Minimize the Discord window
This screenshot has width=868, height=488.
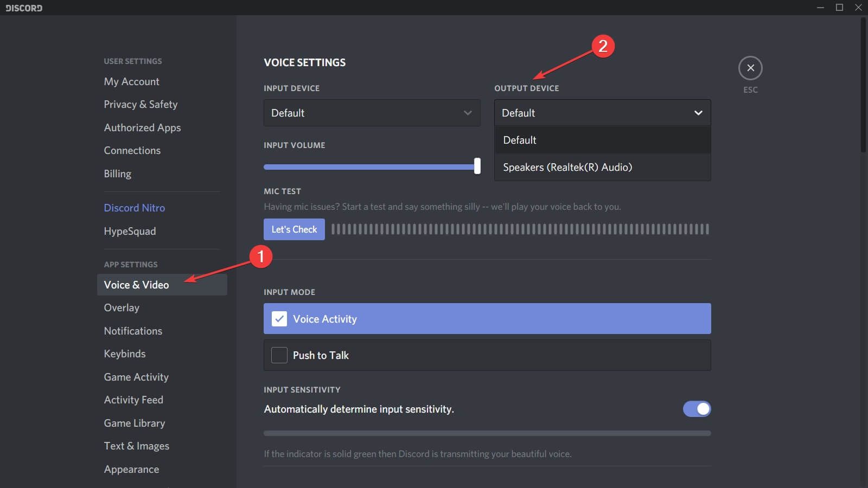pos(820,8)
